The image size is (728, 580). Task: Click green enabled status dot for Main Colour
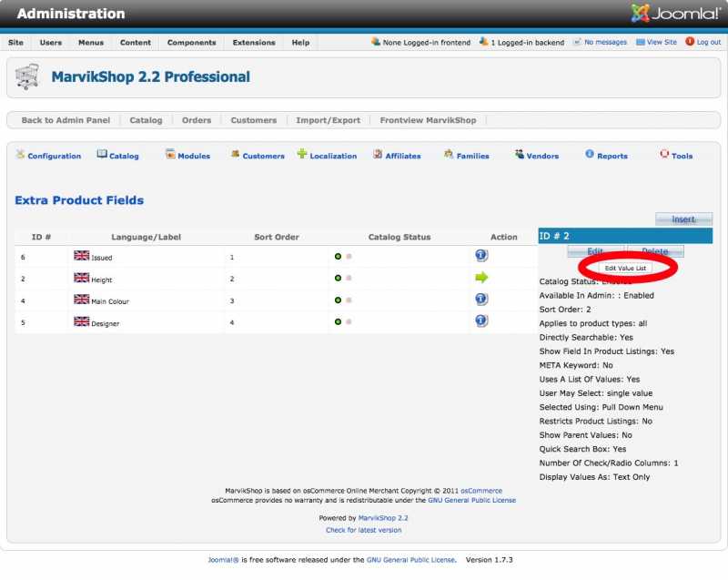coord(338,300)
